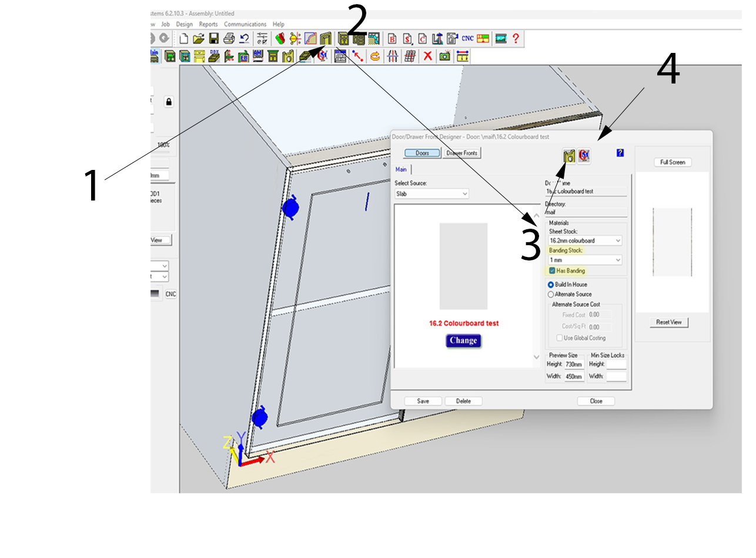
Task: Click the yellow door icon in designer dialog
Action: tap(568, 156)
